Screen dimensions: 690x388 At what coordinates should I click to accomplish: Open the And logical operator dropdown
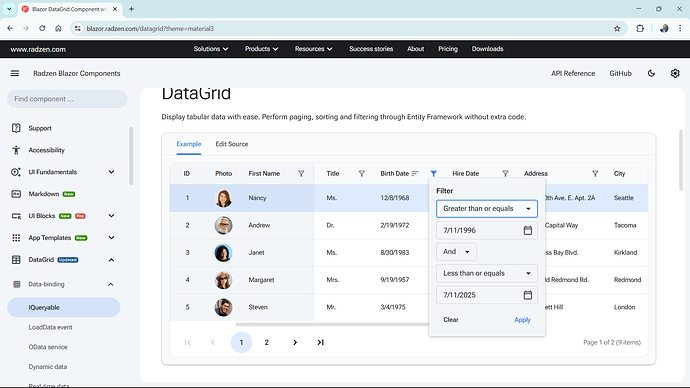456,252
